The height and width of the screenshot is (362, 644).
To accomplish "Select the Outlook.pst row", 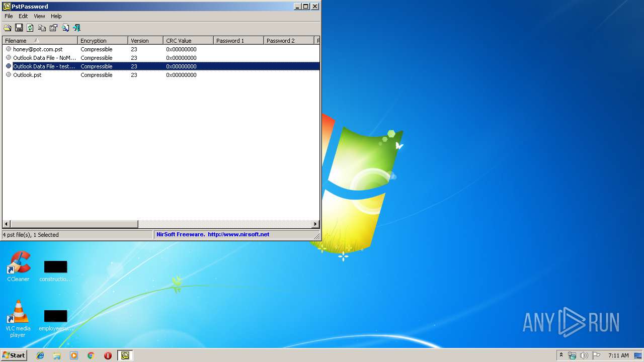I will [x=161, y=75].
